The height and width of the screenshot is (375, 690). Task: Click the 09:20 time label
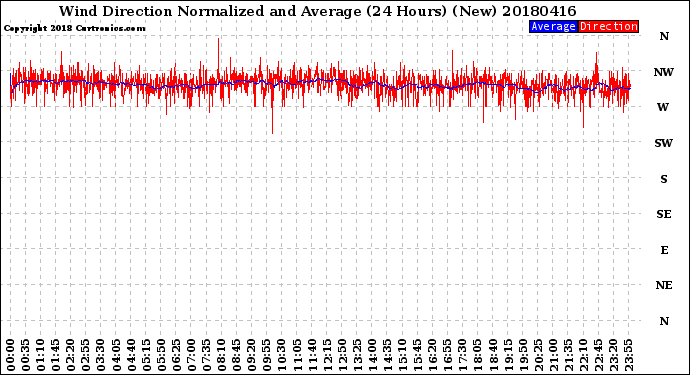coord(252,355)
